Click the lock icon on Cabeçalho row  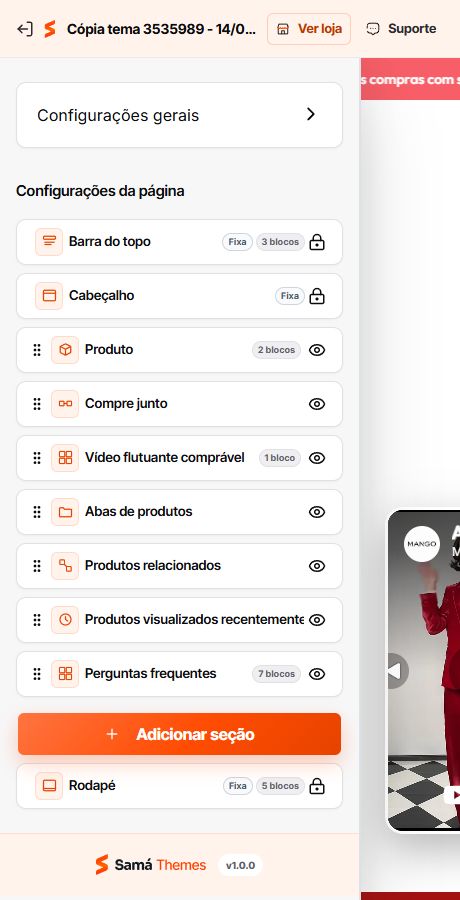coord(317,296)
